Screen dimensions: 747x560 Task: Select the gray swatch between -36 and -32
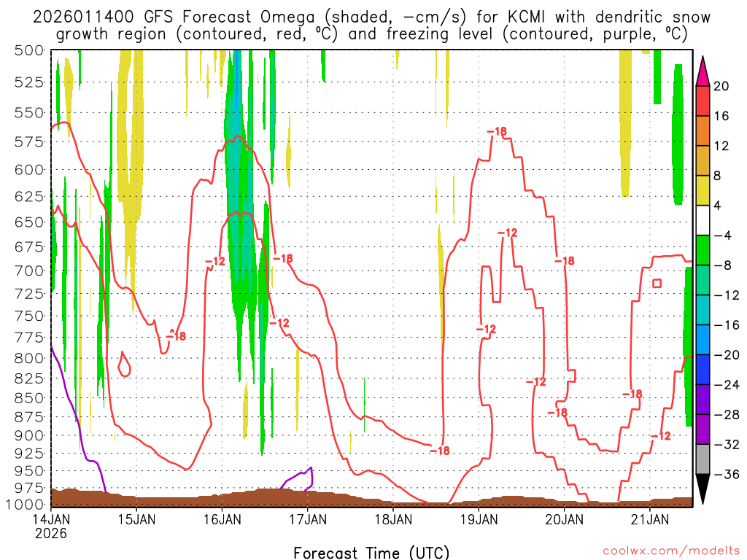click(703, 459)
